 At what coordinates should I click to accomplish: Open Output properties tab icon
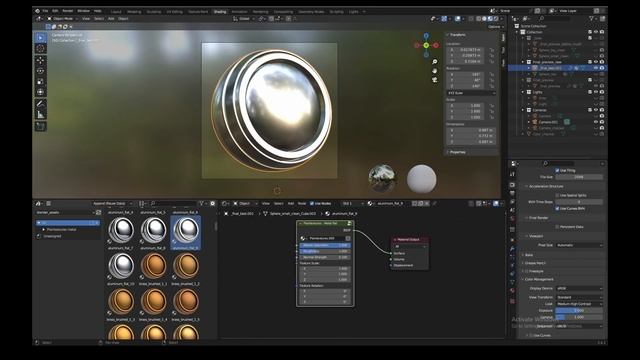coord(512,193)
